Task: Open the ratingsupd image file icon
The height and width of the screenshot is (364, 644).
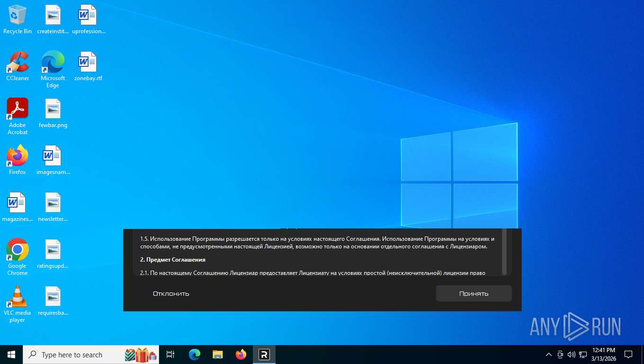Action: [53, 254]
